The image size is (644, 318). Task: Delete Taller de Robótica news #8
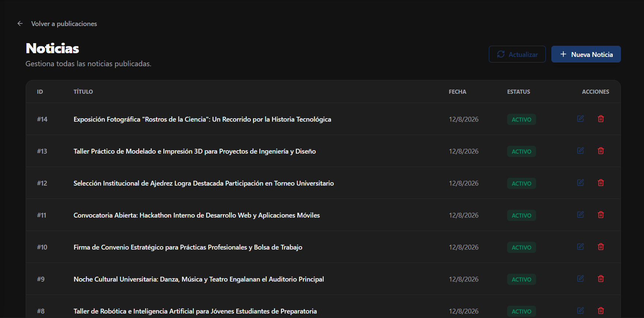(601, 311)
